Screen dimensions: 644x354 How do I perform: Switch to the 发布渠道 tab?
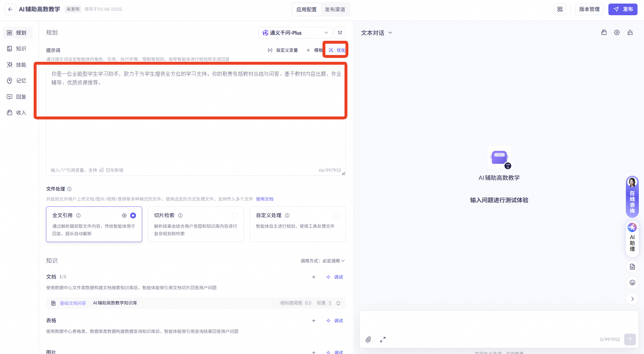click(x=335, y=9)
